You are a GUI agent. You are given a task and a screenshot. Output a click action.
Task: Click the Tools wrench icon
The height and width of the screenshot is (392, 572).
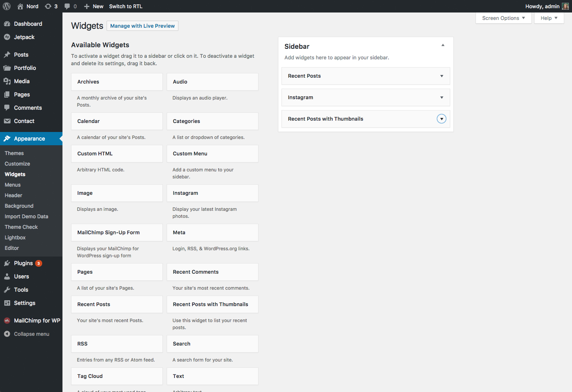click(x=7, y=290)
